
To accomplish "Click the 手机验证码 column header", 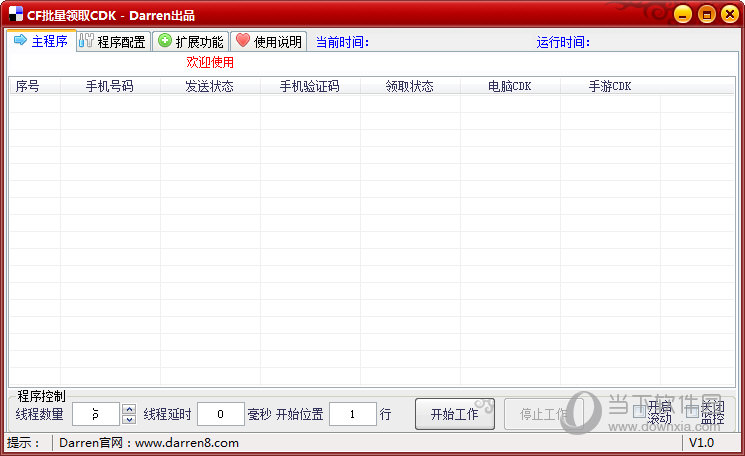I will (x=310, y=86).
